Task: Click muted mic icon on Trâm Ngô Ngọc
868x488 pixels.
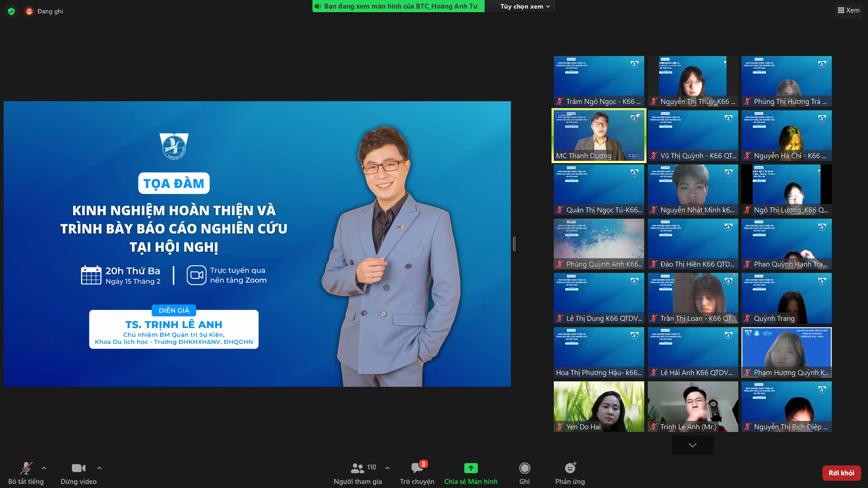Action: (x=560, y=102)
